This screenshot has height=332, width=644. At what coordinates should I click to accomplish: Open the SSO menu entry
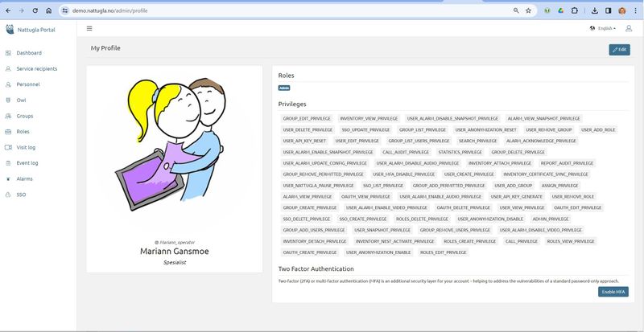22,195
